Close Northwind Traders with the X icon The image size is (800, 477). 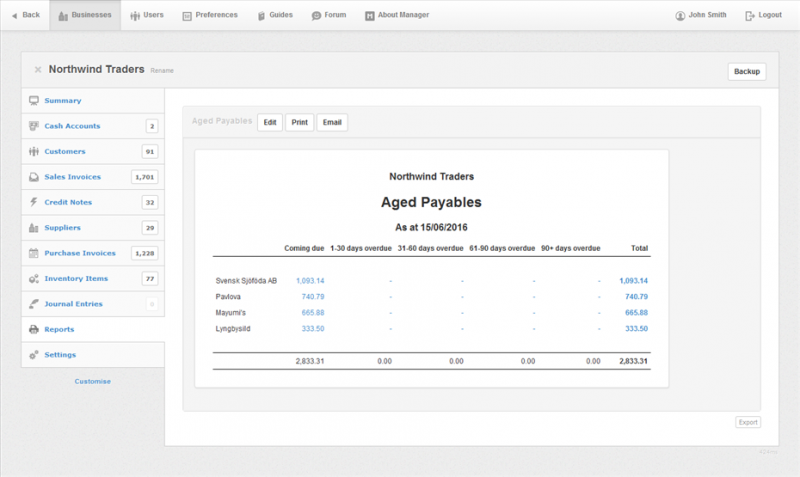(x=38, y=69)
